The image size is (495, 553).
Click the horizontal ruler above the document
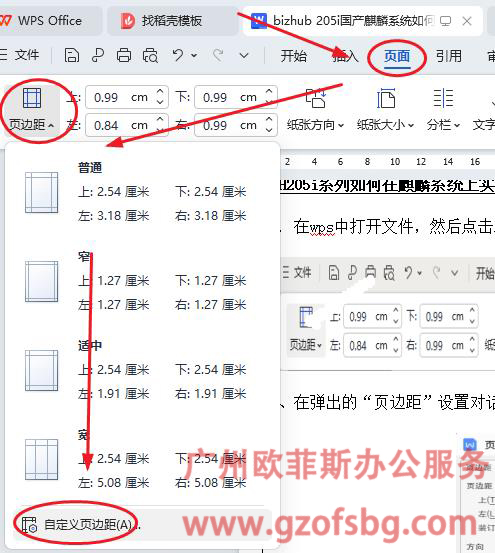coord(388,162)
